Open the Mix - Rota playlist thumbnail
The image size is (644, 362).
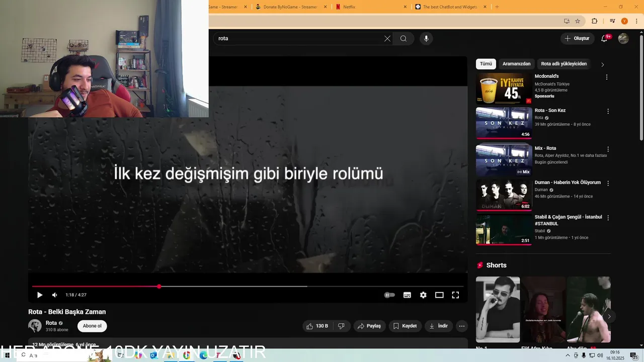point(504,160)
